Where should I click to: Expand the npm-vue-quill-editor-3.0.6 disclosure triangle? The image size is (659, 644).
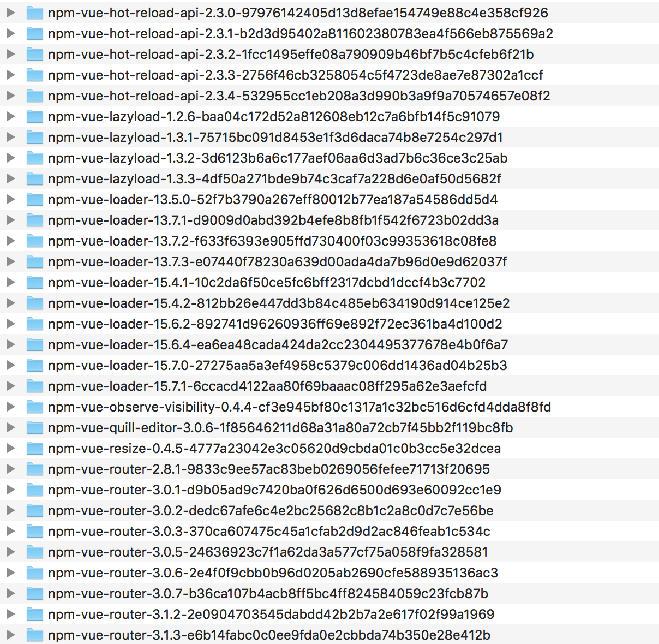point(10,427)
